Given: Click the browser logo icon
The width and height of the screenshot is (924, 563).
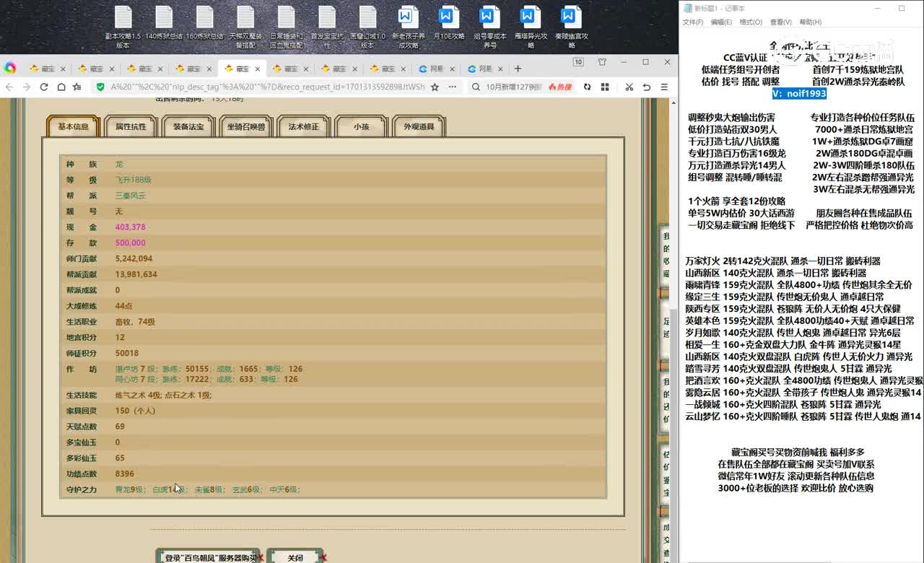Looking at the screenshot, I should click(10, 68).
